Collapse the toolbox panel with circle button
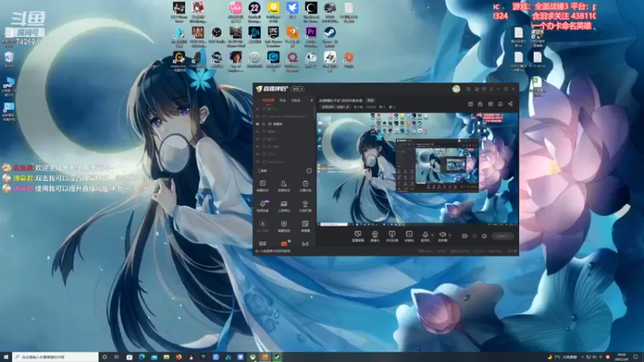Image resolution: width=644 pixels, height=362 pixels. coord(309,171)
